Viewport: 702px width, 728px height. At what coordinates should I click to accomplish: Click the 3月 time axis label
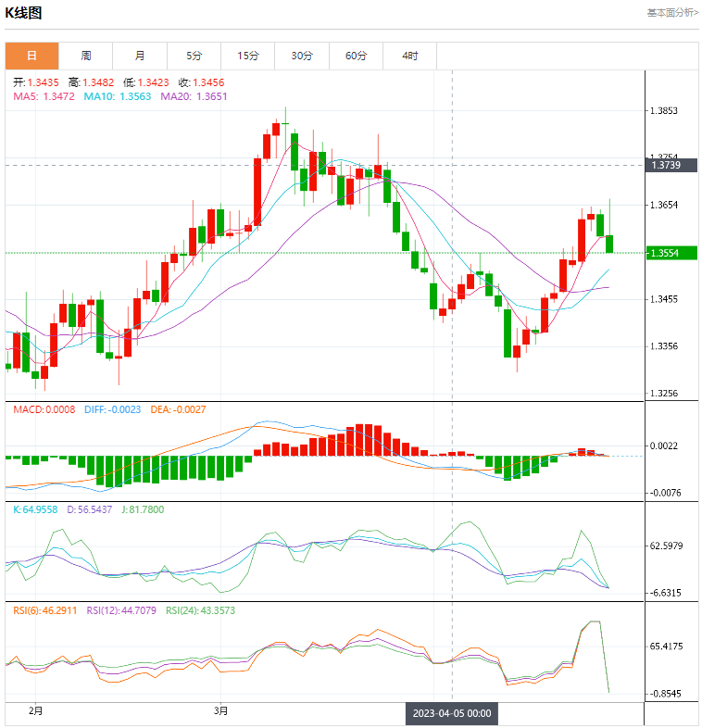pyautogui.click(x=221, y=710)
